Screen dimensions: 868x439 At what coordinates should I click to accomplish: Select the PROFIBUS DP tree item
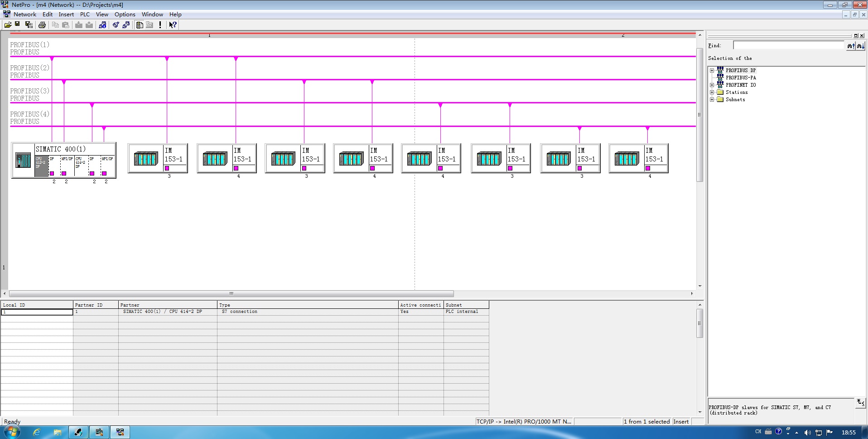(741, 71)
